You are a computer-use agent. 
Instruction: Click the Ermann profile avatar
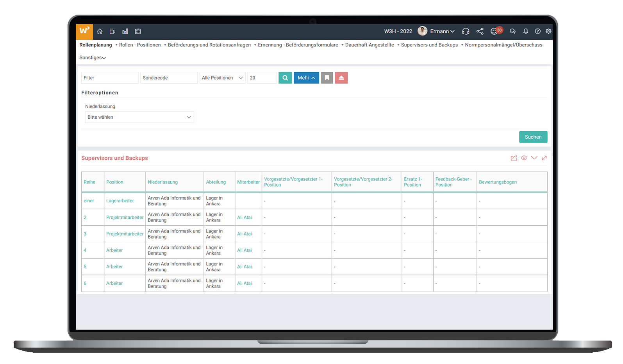(x=422, y=31)
